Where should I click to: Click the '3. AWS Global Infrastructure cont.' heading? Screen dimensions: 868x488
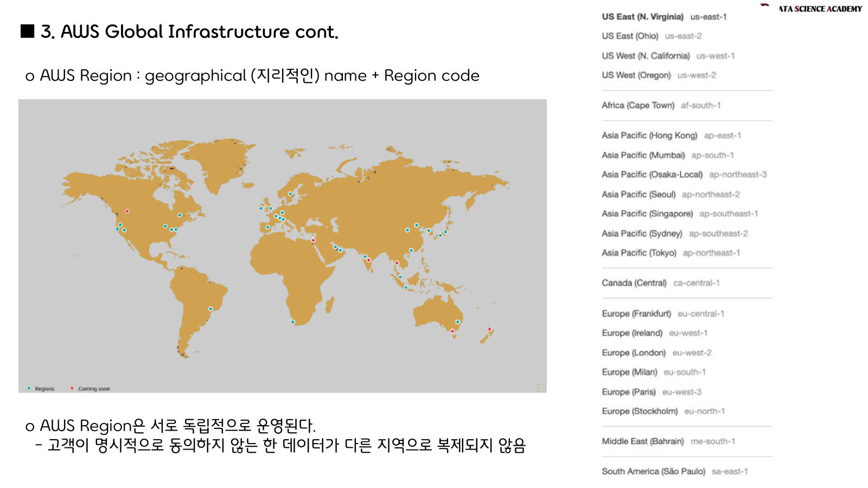189,32
